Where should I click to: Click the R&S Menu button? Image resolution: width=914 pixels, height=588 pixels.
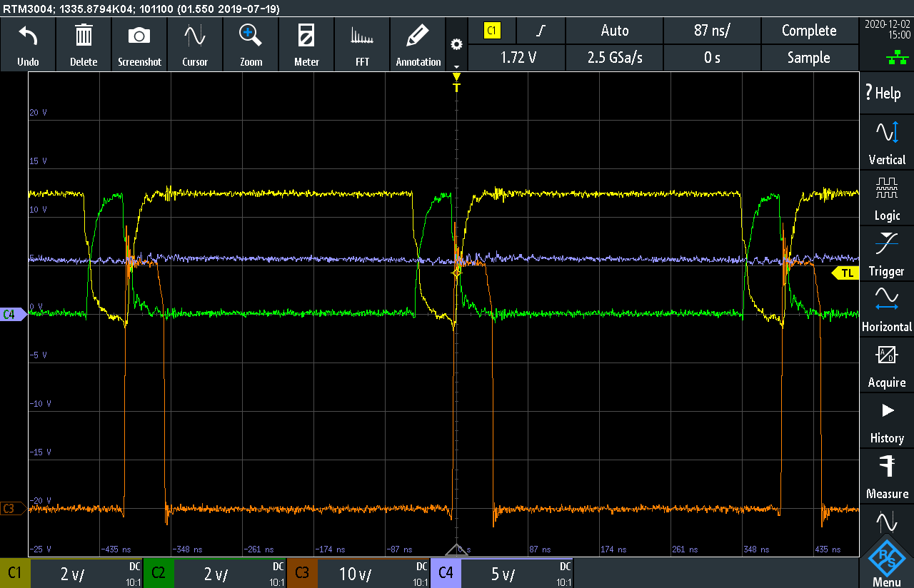[x=886, y=562]
